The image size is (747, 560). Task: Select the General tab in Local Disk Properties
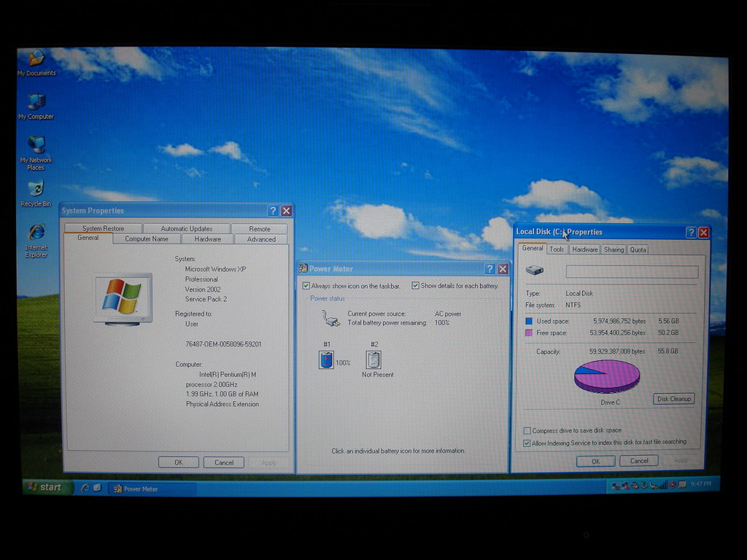(533, 249)
